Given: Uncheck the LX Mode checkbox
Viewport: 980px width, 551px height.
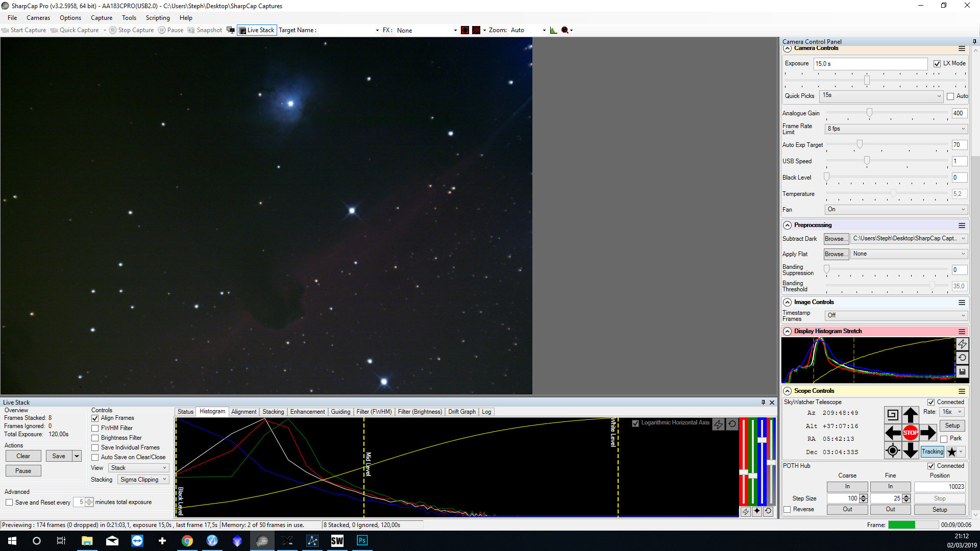Looking at the screenshot, I should point(937,64).
